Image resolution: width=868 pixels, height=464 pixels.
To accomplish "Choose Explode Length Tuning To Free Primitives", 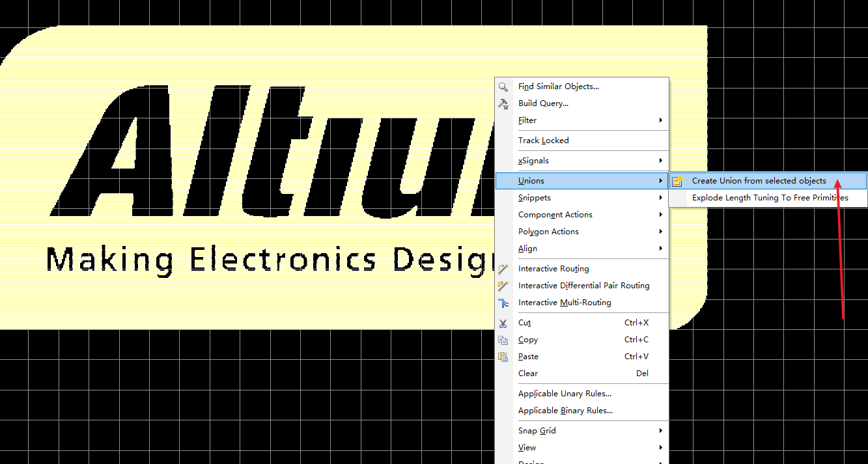I will coord(770,198).
